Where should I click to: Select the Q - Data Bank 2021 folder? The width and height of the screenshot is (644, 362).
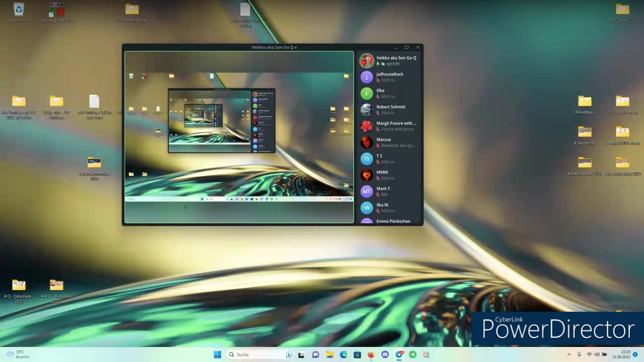tap(19, 291)
